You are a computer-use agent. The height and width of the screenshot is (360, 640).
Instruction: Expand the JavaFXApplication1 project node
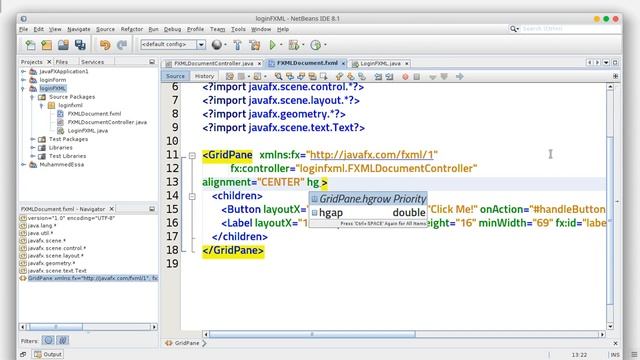[24, 71]
